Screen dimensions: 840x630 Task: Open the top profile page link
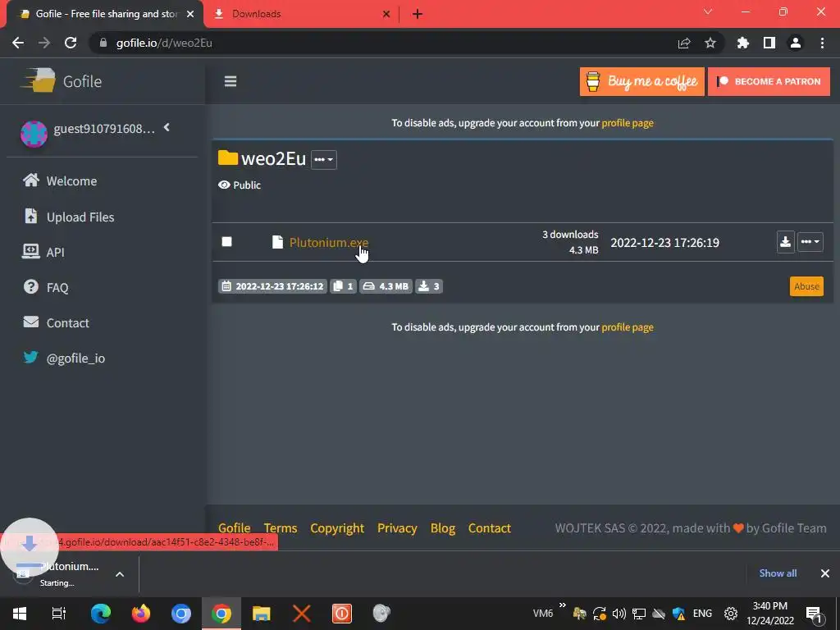point(628,123)
